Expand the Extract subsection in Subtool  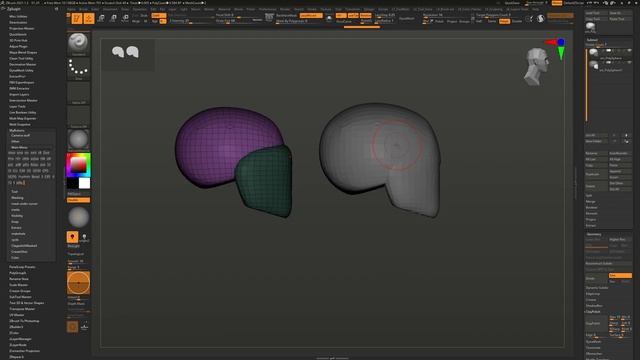(x=591, y=225)
